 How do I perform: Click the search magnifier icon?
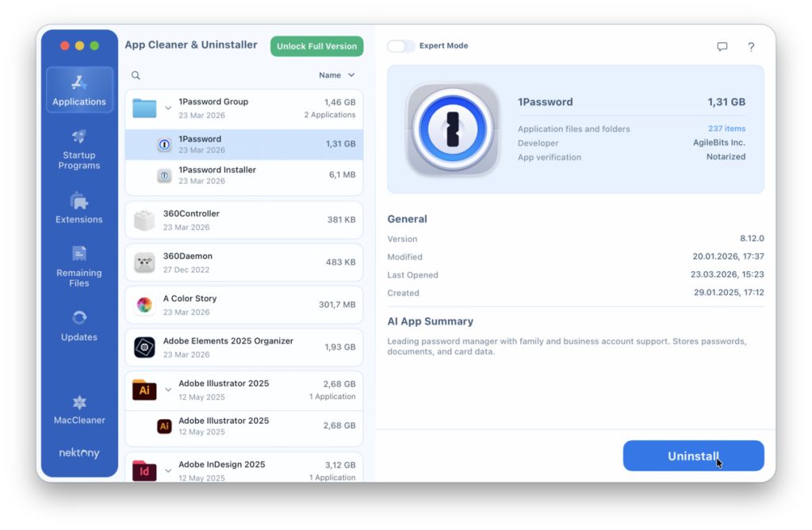pos(136,75)
